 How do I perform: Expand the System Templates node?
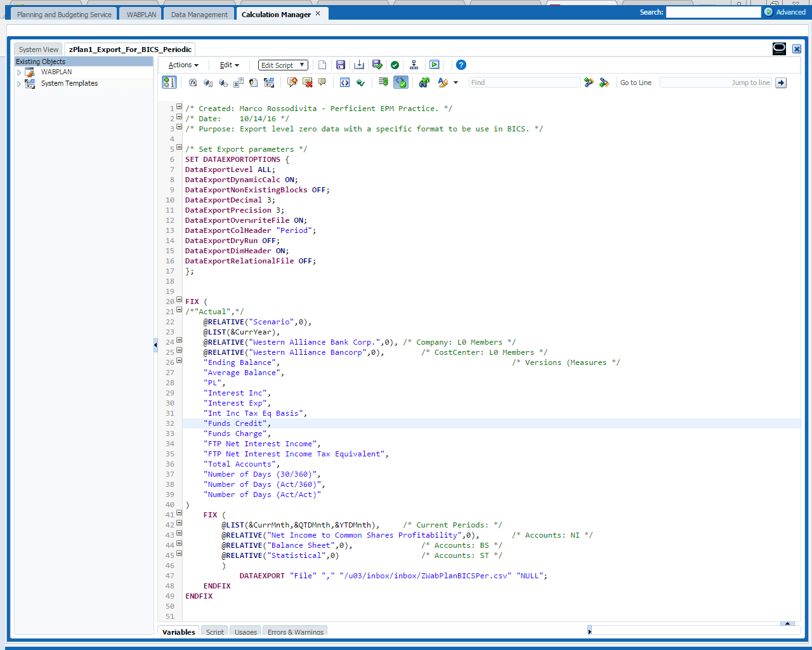coord(18,83)
